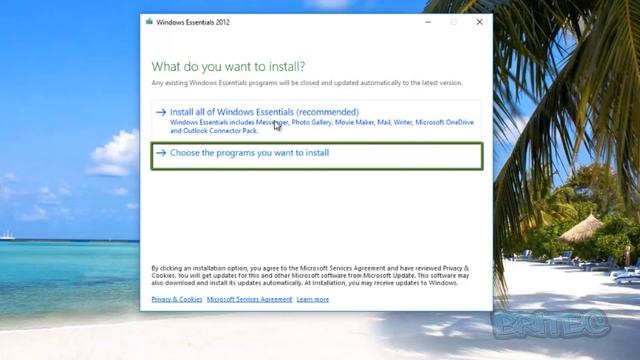The height and width of the screenshot is (360, 640).
Task: Click the Windows Essentials 2012 title text
Action: (193, 22)
